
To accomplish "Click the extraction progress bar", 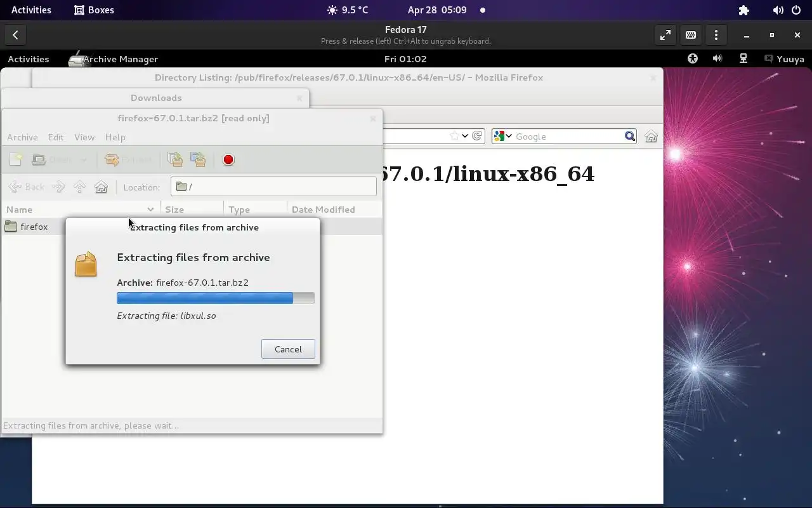I will tap(216, 298).
